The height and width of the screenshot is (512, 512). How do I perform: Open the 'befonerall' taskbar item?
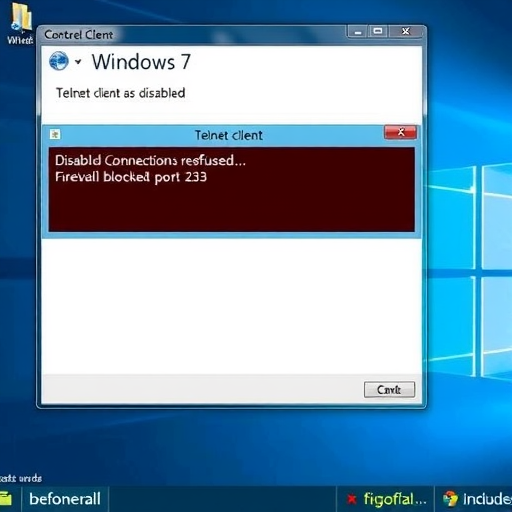coord(65,499)
